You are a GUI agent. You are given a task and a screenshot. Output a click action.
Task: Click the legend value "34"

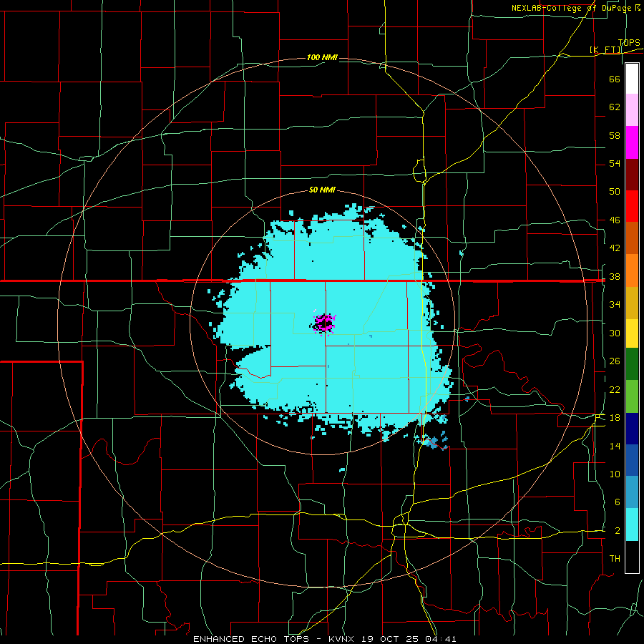tap(615, 304)
